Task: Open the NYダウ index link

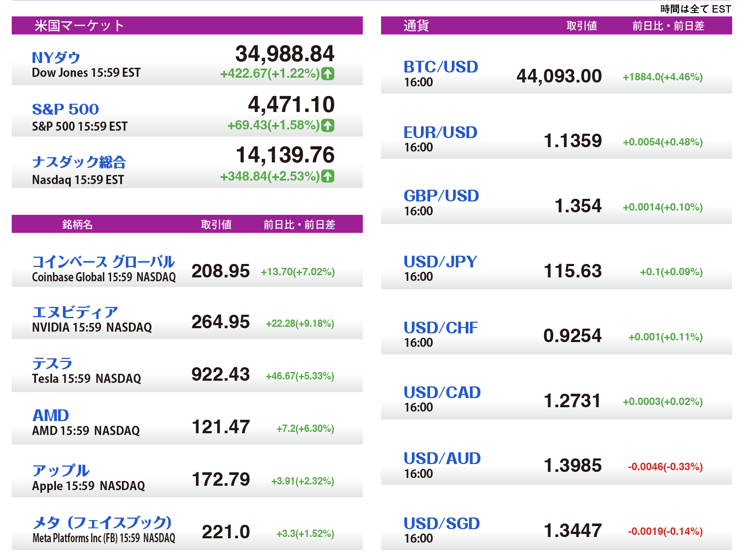Action: (x=56, y=58)
